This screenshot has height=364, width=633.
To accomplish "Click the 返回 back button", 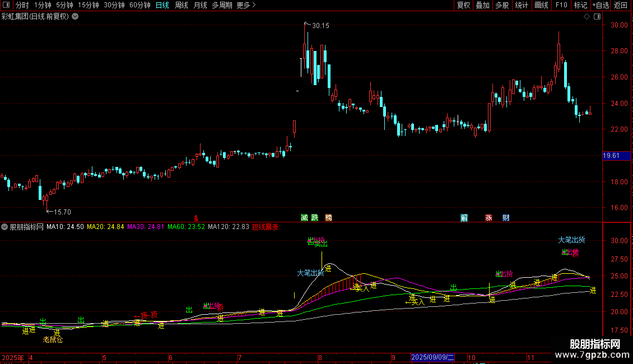I will point(621,5).
